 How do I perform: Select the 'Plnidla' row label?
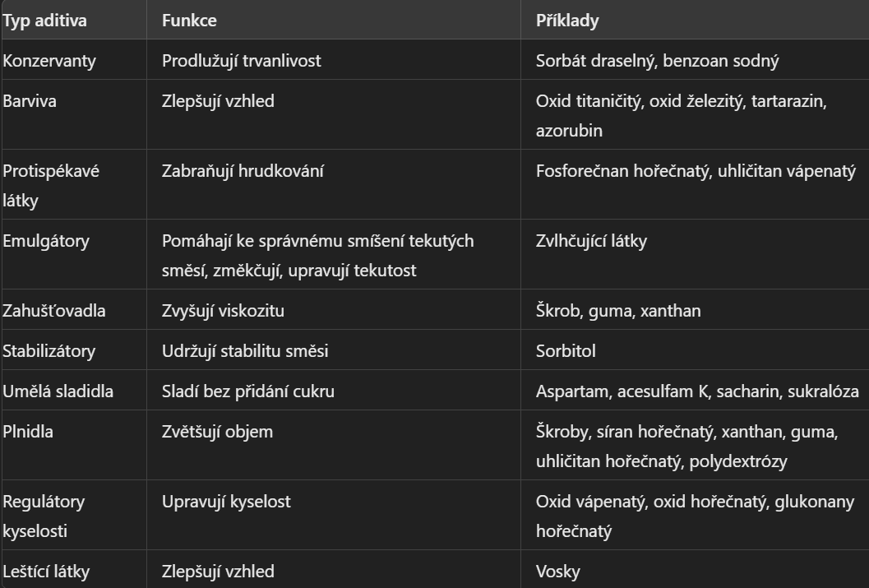[28, 432]
